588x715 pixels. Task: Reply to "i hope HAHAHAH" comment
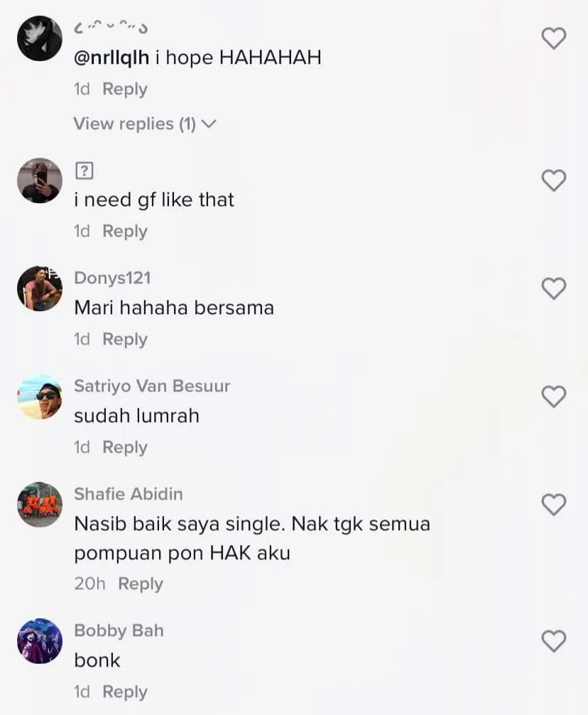[125, 89]
